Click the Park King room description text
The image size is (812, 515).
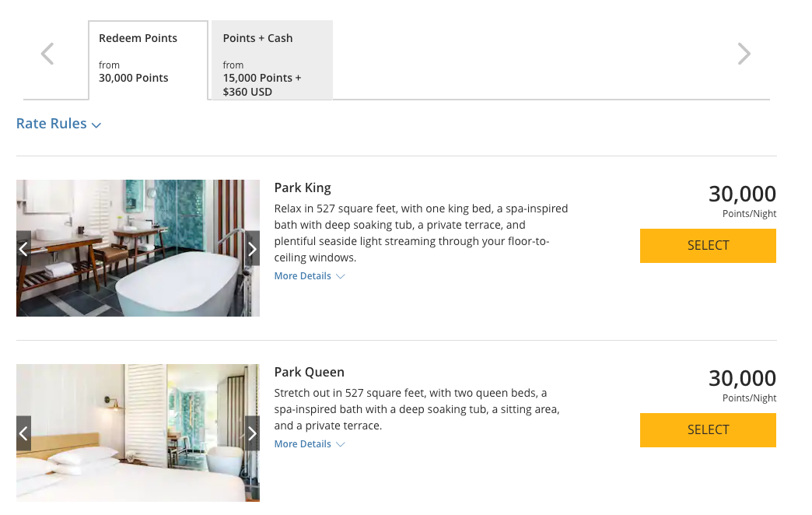tap(421, 233)
